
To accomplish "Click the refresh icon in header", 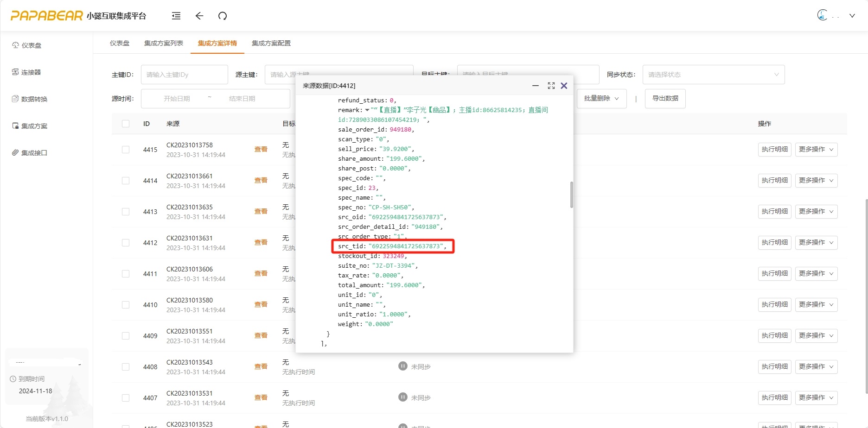I will coord(223,16).
